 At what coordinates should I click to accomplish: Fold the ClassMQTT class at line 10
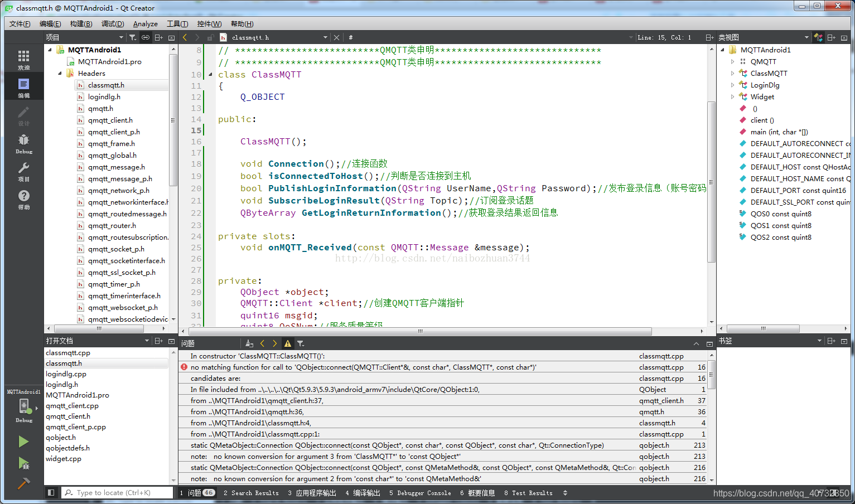(210, 75)
